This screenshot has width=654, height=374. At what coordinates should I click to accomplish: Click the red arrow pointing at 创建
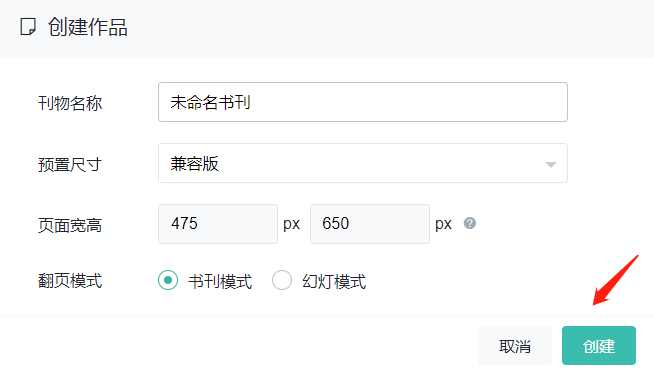point(616,280)
